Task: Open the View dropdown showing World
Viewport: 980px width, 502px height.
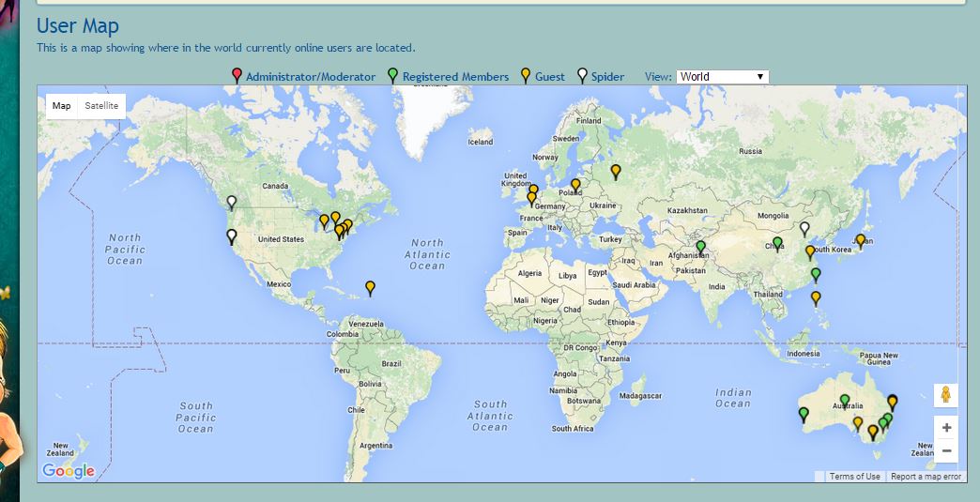Action: pyautogui.click(x=722, y=77)
